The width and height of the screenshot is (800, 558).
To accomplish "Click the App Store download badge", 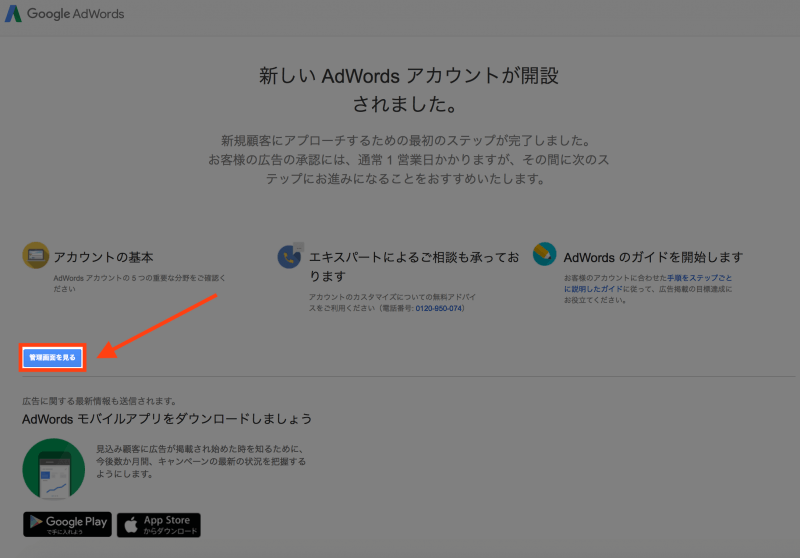I will click(x=159, y=525).
